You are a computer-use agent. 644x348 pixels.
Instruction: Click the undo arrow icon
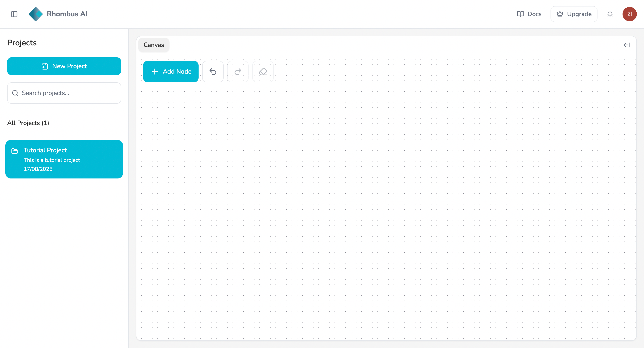pyautogui.click(x=213, y=72)
